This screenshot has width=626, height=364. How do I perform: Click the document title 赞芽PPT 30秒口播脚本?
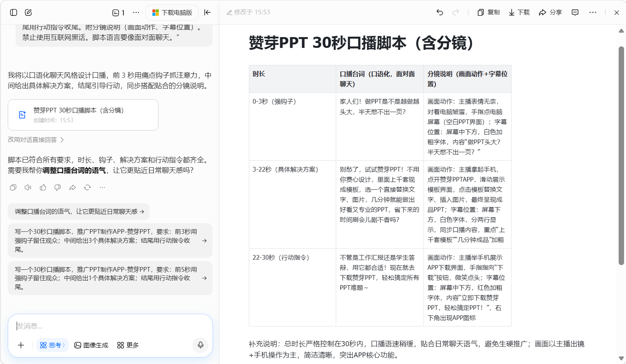click(361, 43)
